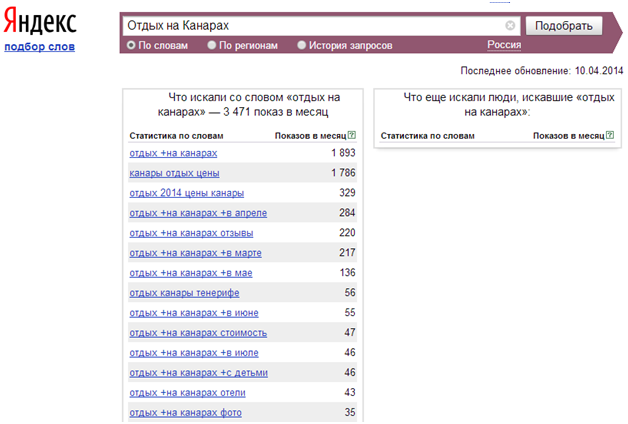Open 'канары отдых цены' query link
Viewport: 628px width, 424px height.
(174, 173)
